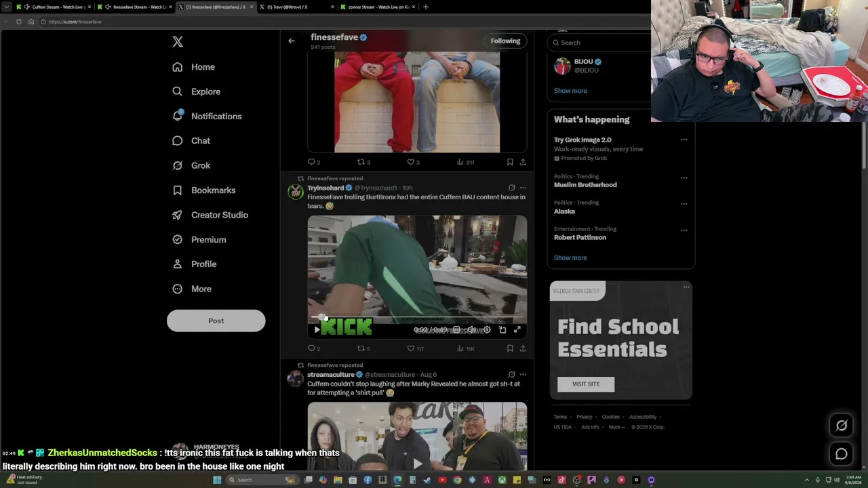View analytics of Tryinsohard post with 11K views
Screen dimensions: 868x488
(466, 348)
